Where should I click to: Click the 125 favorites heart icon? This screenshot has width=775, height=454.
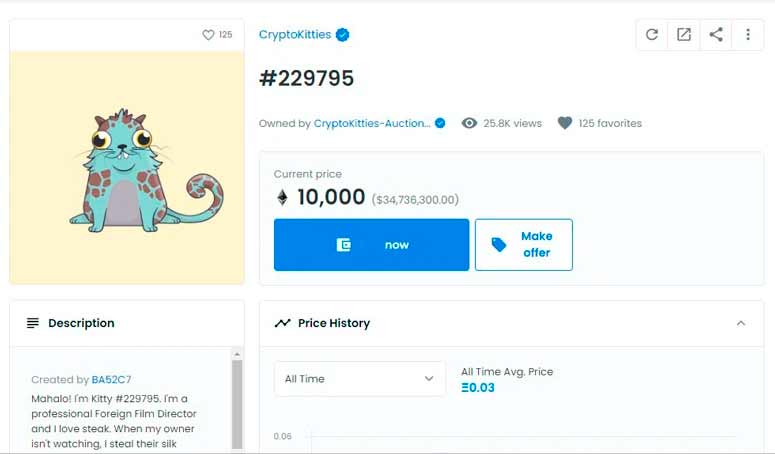click(565, 124)
